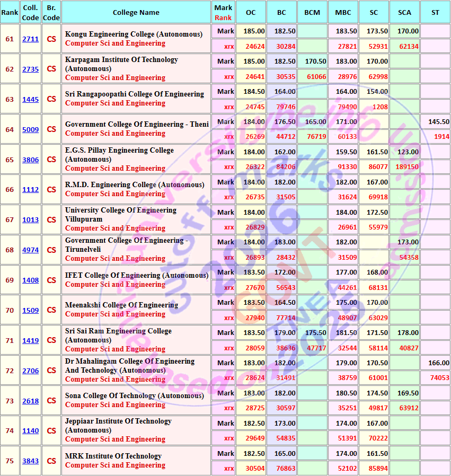Follow the 3806 college code link

pos(30,160)
